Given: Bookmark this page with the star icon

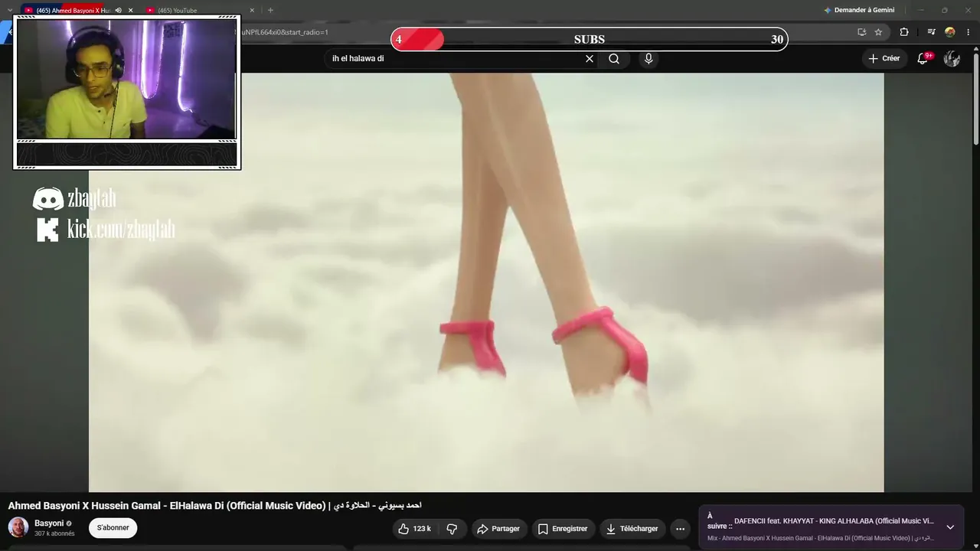Looking at the screenshot, I should point(878,32).
